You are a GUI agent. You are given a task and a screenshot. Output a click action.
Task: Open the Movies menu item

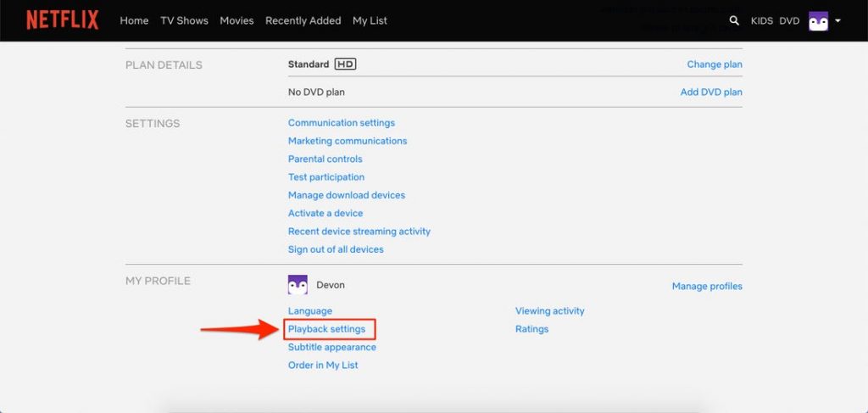237,20
